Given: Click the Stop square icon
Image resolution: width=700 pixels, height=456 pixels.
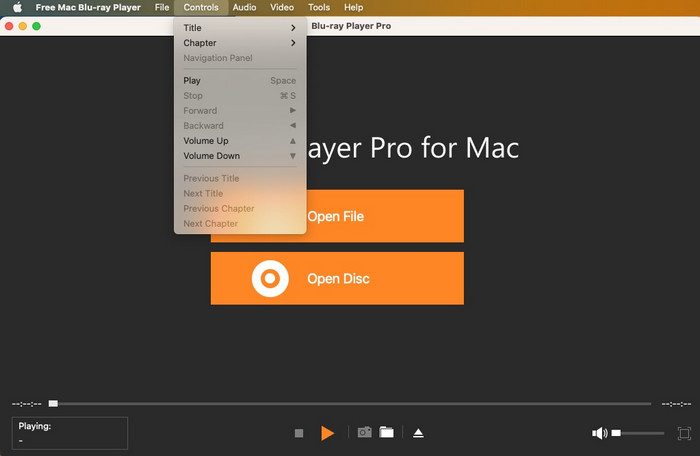Looking at the screenshot, I should coord(298,433).
